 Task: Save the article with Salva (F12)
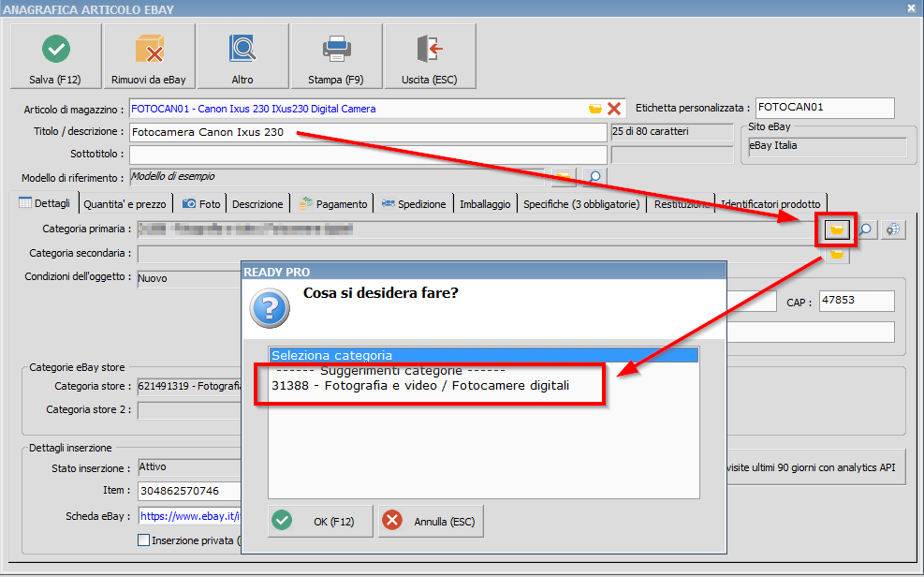tap(56, 56)
